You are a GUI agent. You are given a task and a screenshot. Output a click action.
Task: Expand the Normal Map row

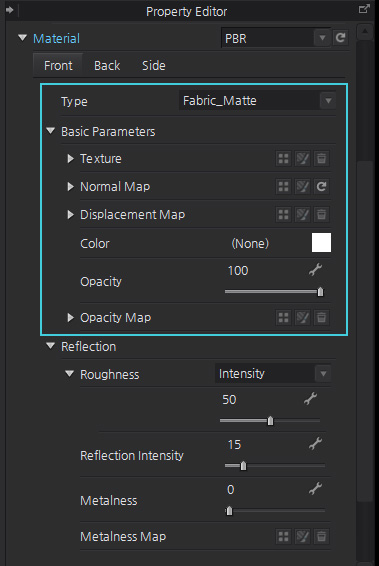[70, 187]
